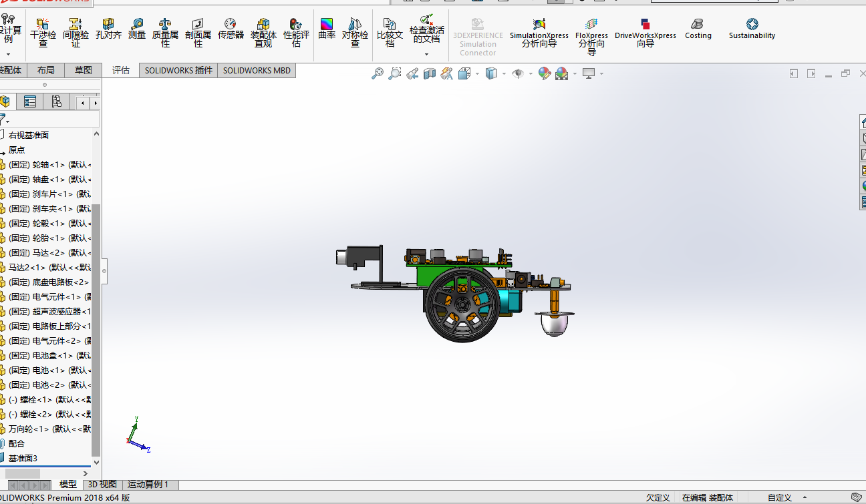Open the 干涉检查 interference detection tool

43,33
